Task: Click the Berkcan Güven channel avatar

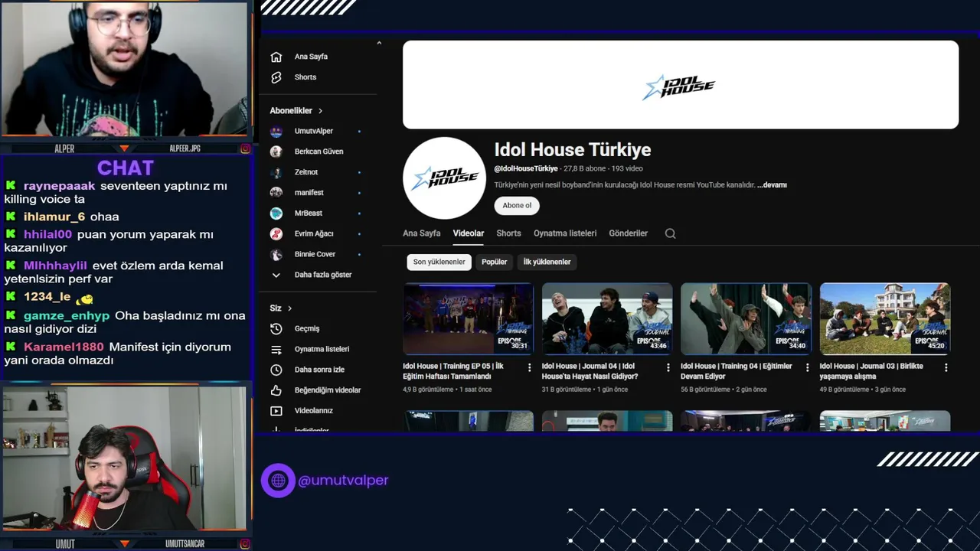Action: 276,152
